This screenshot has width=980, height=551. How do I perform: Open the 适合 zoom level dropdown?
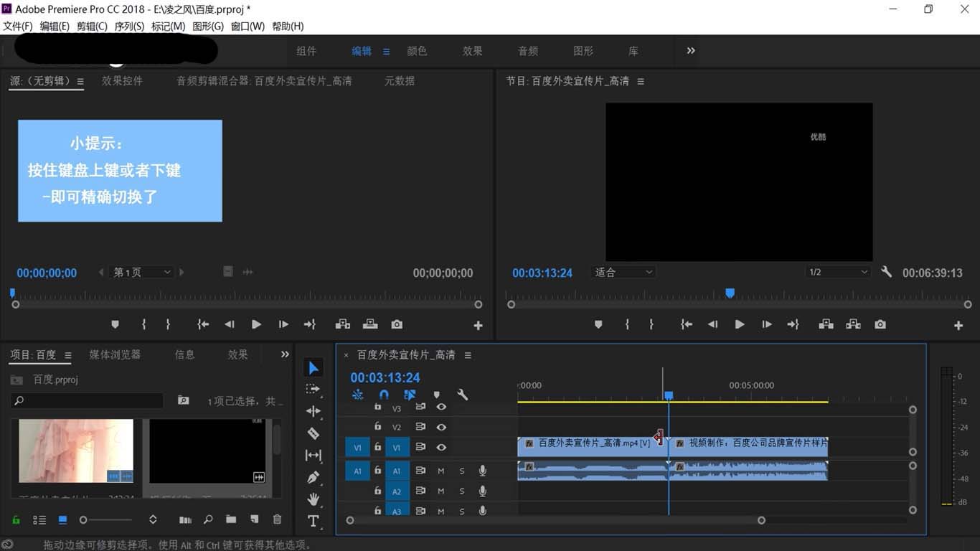(x=623, y=272)
